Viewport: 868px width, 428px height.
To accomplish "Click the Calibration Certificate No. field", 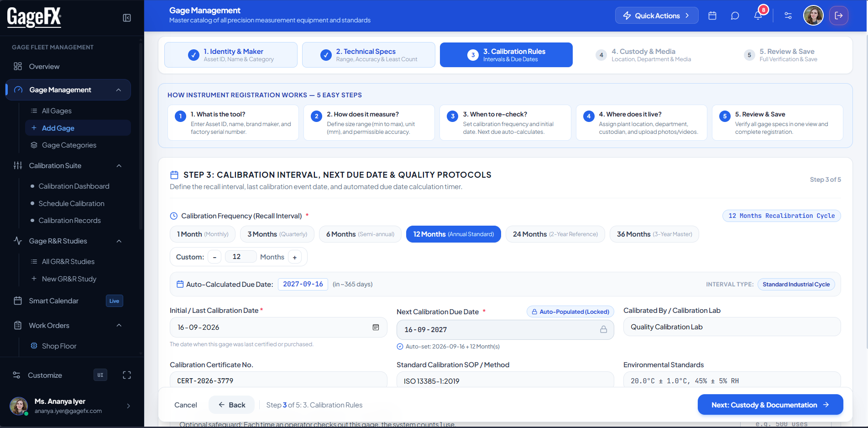I will (x=278, y=380).
